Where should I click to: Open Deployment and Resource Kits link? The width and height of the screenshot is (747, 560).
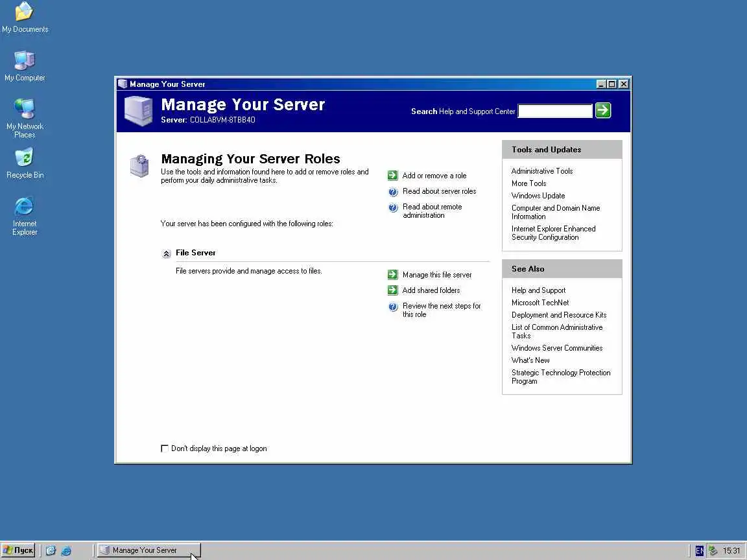pos(559,315)
